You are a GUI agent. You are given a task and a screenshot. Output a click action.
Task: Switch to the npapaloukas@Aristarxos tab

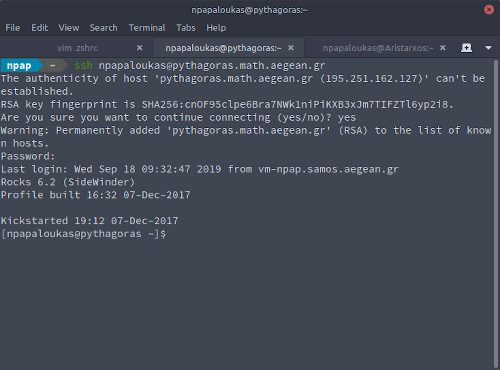378,48
